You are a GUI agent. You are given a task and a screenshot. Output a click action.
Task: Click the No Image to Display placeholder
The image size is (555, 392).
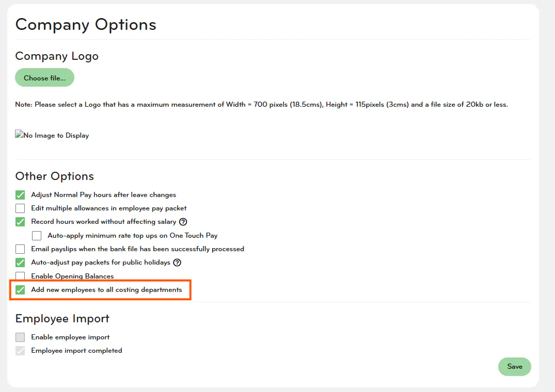tap(52, 136)
